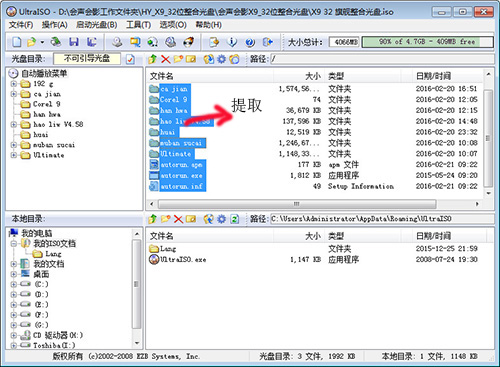Viewport: 500px width, 367px height.
Task: Click the red X delete icon in disc pane
Action: (165, 59)
